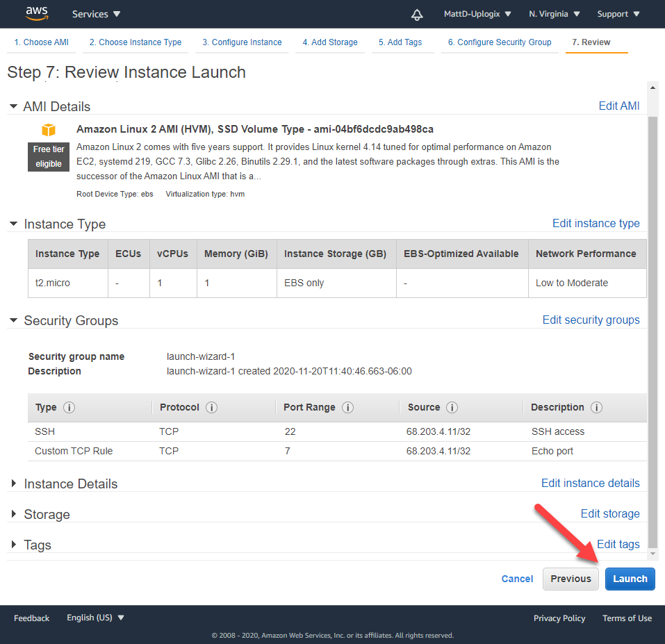Click info icon beside Source column
This screenshot has width=665, height=644.
click(452, 408)
